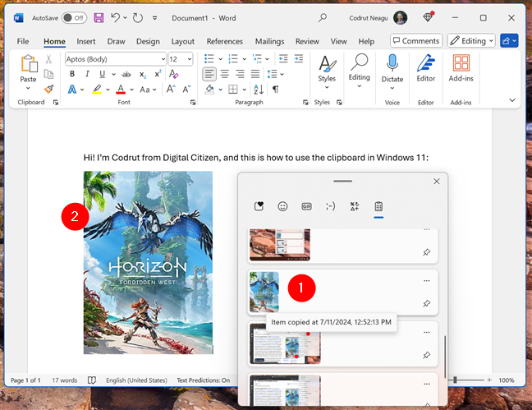Toggle align left paragraph button
This screenshot has height=410, width=532.
coord(209,74)
